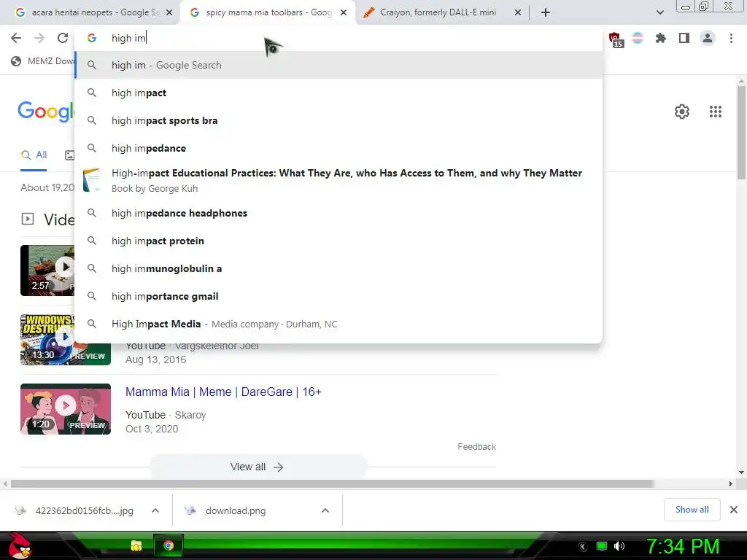This screenshot has height=560, width=747.
Task: Open the Google apps grid
Action: [x=716, y=112]
